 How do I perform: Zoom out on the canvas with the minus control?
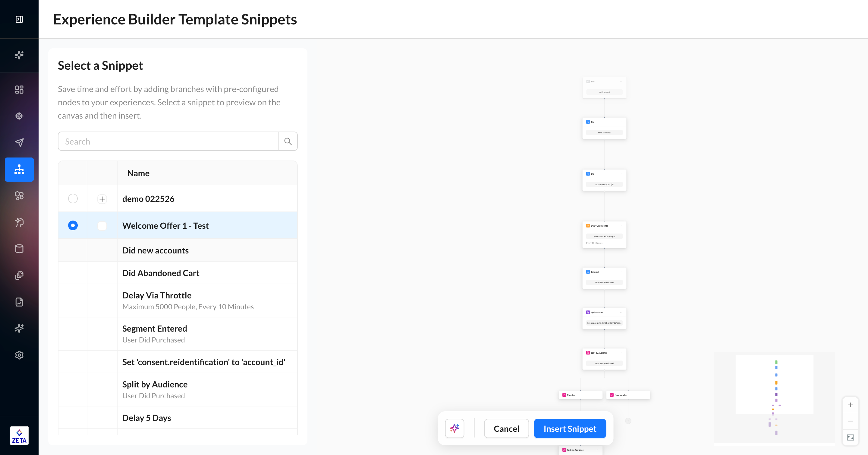point(850,421)
